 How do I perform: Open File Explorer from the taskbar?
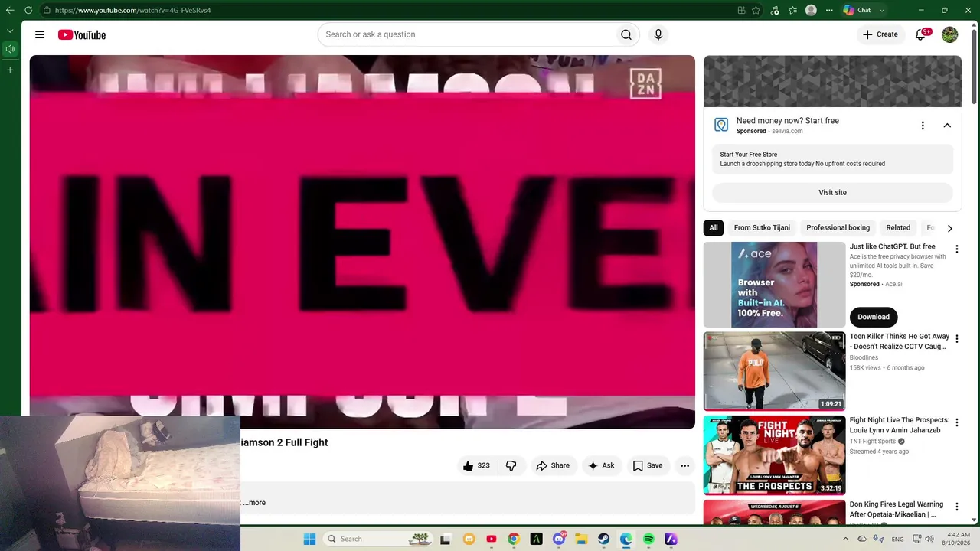[x=581, y=539]
